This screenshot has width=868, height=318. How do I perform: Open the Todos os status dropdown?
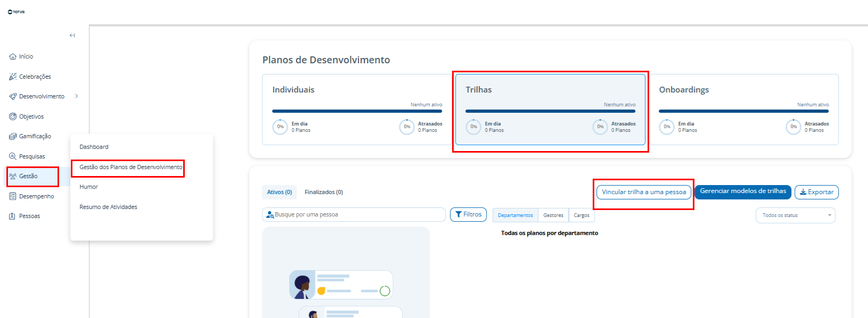click(796, 215)
